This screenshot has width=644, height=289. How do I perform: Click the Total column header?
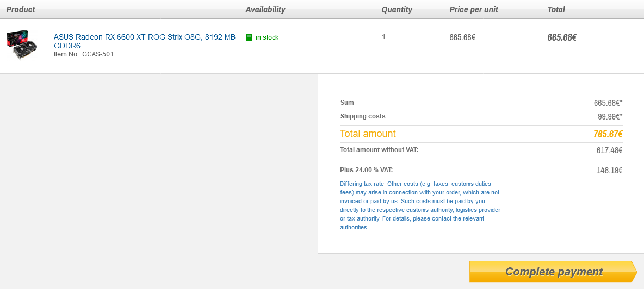click(x=556, y=9)
